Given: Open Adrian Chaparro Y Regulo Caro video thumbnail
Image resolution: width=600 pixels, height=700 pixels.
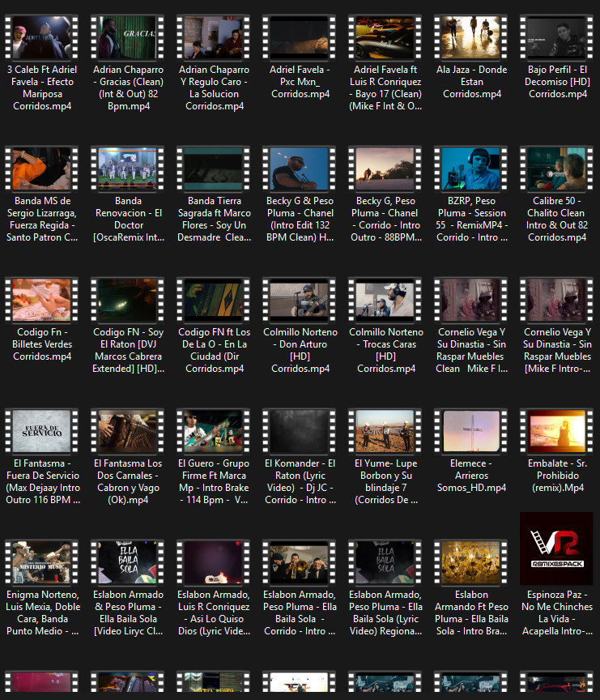Looking at the screenshot, I should [214, 37].
